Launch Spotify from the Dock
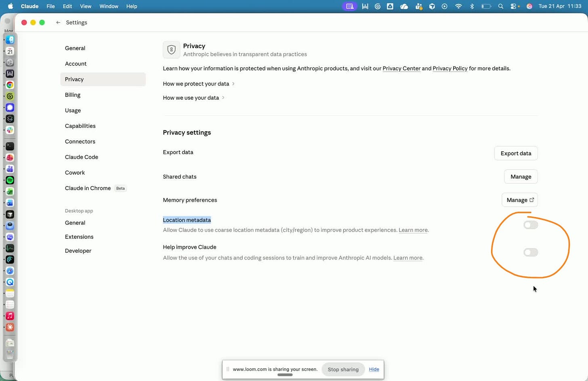Image resolution: width=588 pixels, height=381 pixels. click(10, 180)
